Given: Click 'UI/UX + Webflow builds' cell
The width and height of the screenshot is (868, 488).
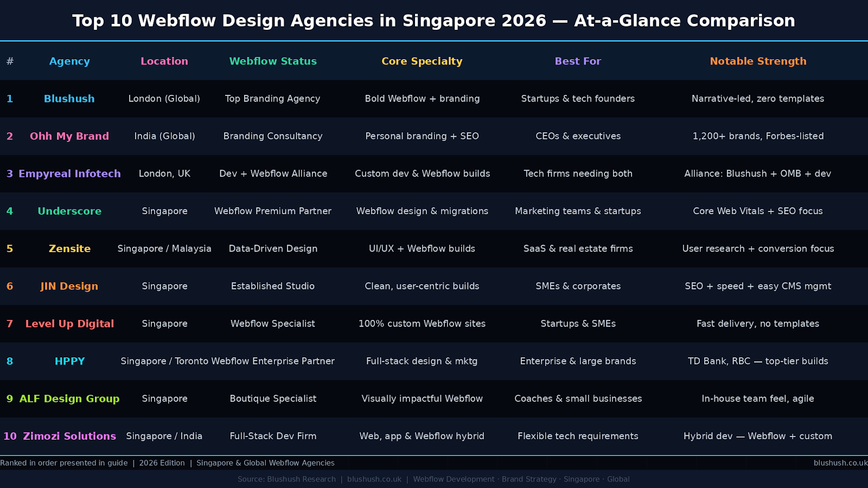Looking at the screenshot, I should click(x=422, y=248).
